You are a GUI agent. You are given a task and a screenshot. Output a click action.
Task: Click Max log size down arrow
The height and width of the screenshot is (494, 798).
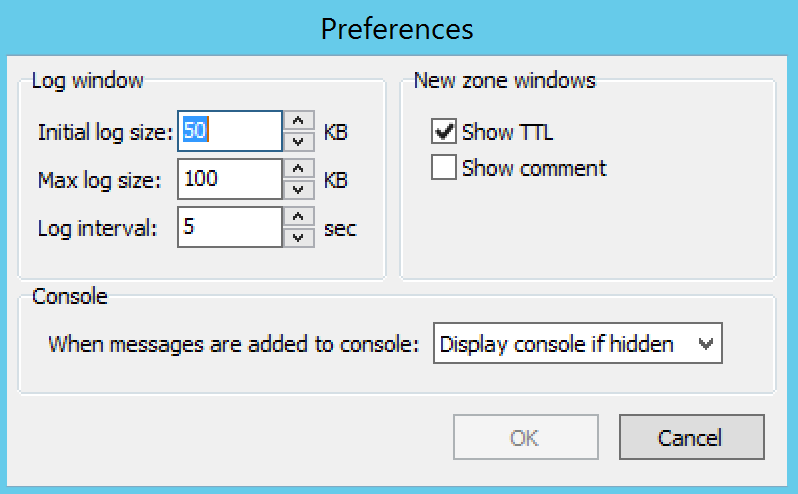(299, 189)
